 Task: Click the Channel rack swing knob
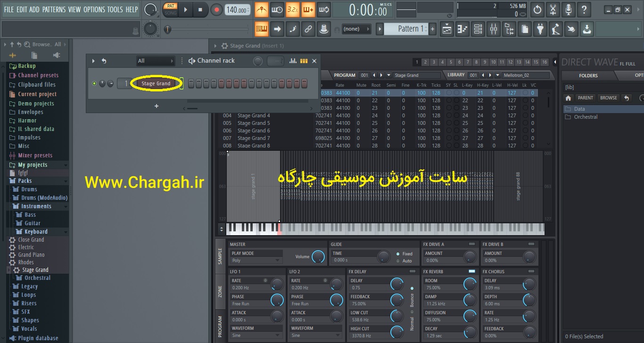pyautogui.click(x=258, y=61)
